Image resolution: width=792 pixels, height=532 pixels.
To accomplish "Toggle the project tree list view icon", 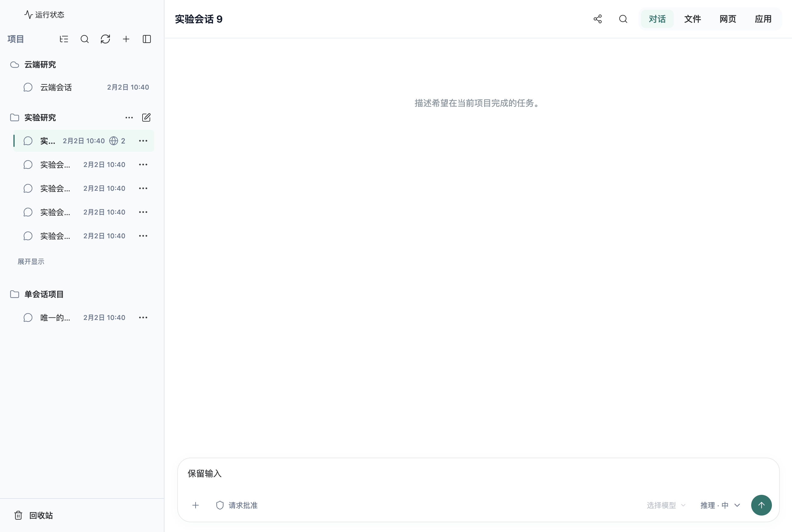I will pos(64,39).
